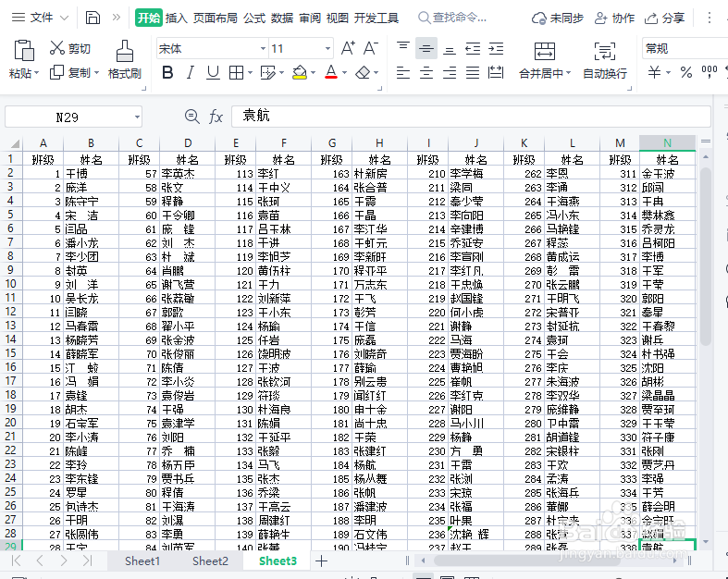The image size is (728, 579).
Task: Click the Collaborate (协作) button
Action: tap(614, 18)
